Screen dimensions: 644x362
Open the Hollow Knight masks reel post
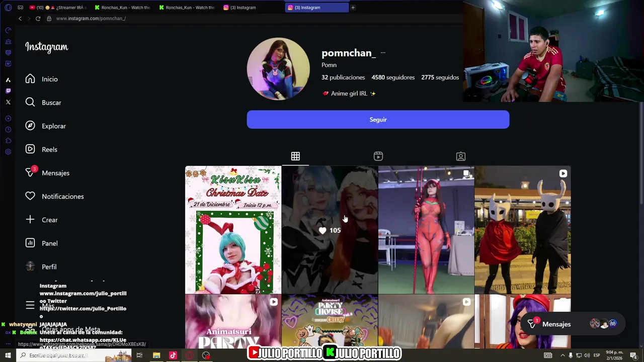point(523,230)
